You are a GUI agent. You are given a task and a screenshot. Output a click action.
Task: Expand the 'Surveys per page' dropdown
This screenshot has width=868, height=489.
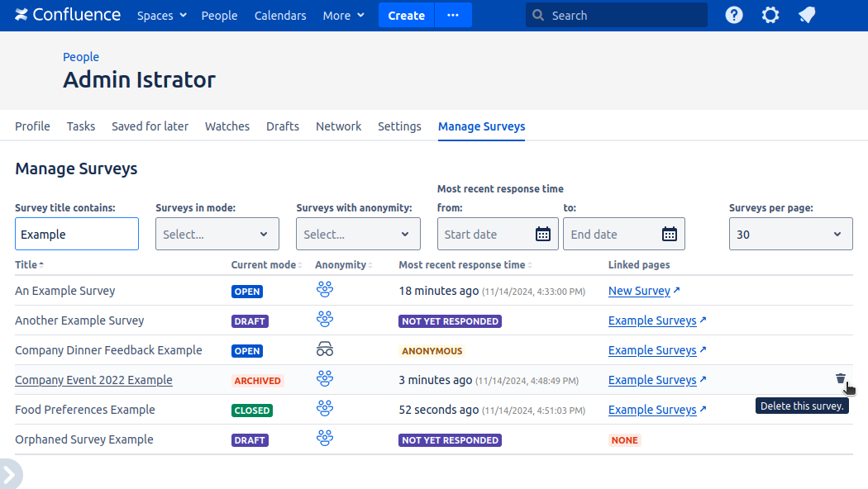click(790, 234)
